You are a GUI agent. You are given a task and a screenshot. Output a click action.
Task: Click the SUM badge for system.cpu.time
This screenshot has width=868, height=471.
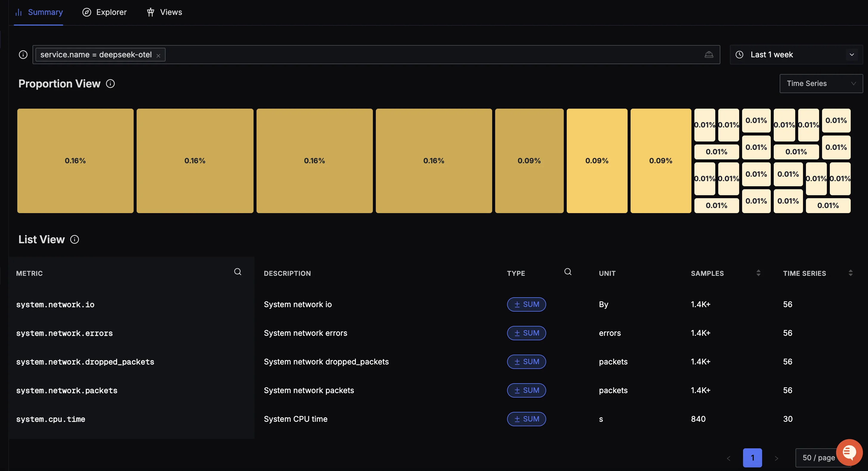click(526, 419)
